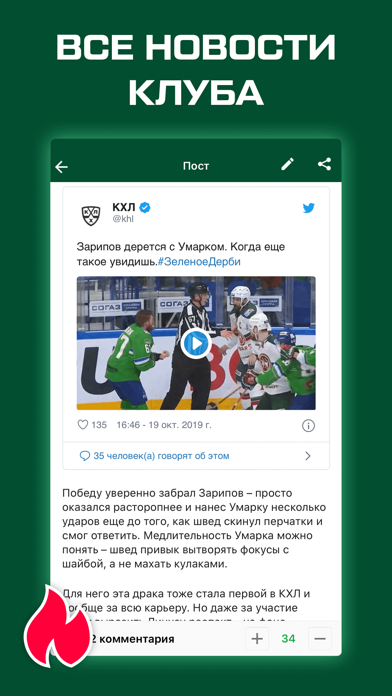Open the KHL league avatar logo
This screenshot has width=392, height=696.
(x=91, y=215)
